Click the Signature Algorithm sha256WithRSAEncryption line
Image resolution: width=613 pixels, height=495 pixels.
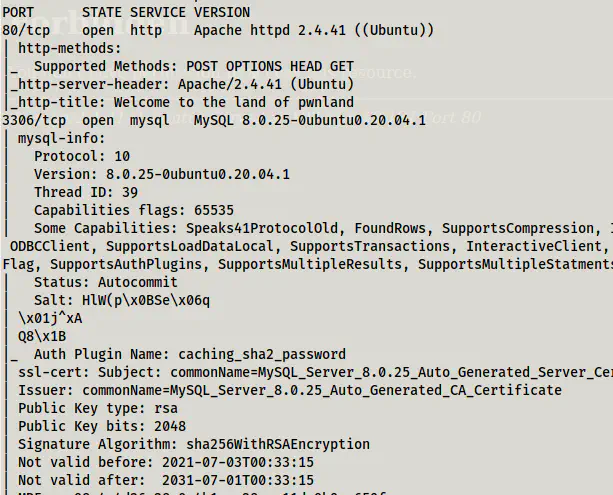[x=166, y=444]
